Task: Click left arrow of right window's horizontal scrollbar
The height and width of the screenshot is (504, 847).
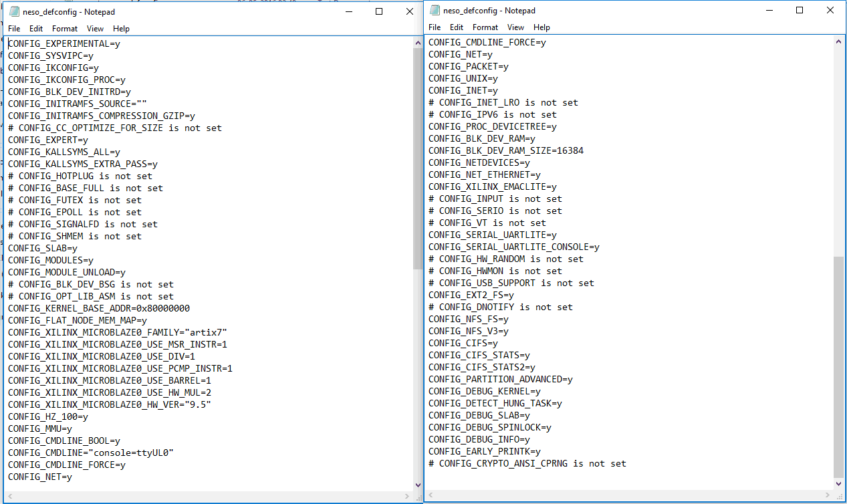Action: 432,495
